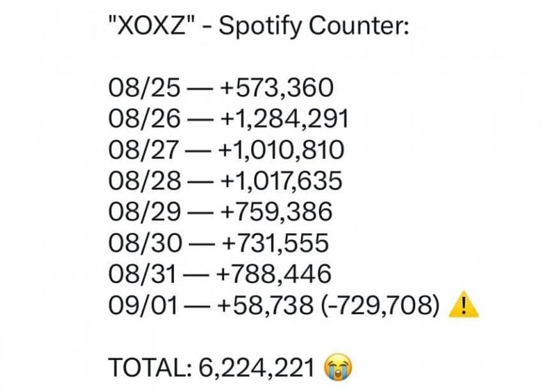Viewport: 543px width, 392px height.
Task: Select the "XOXZ" - Spotify Counter heading
Action: tap(259, 26)
